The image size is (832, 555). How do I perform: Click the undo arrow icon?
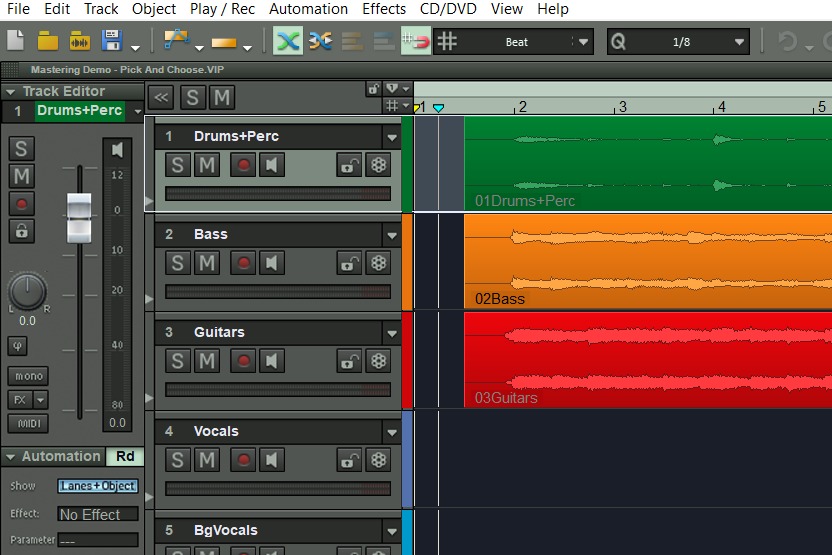(x=787, y=41)
